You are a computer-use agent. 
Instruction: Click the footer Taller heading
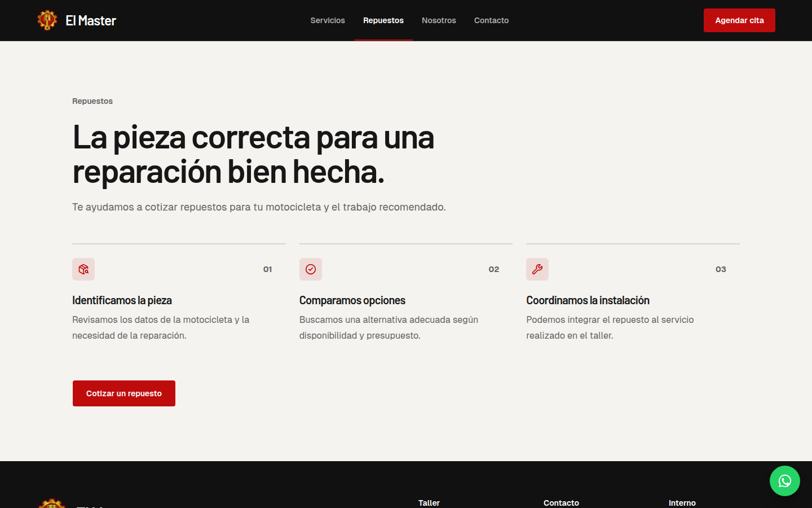click(429, 503)
